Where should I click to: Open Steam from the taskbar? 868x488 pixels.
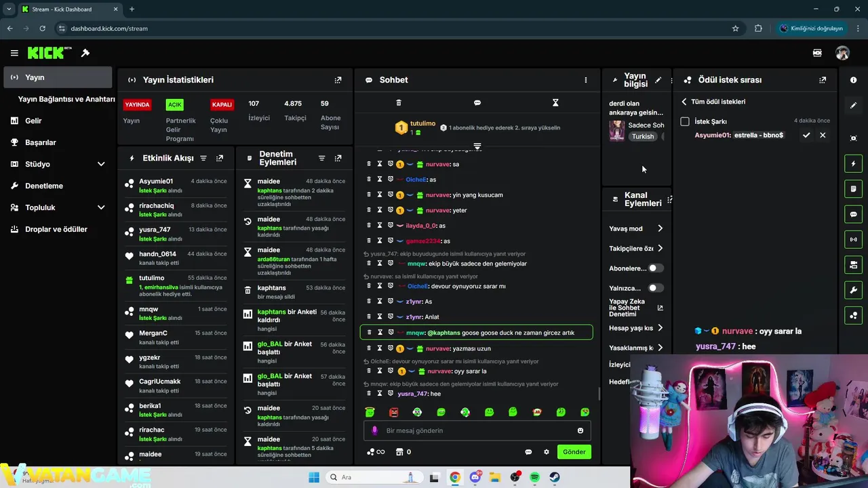tap(554, 477)
